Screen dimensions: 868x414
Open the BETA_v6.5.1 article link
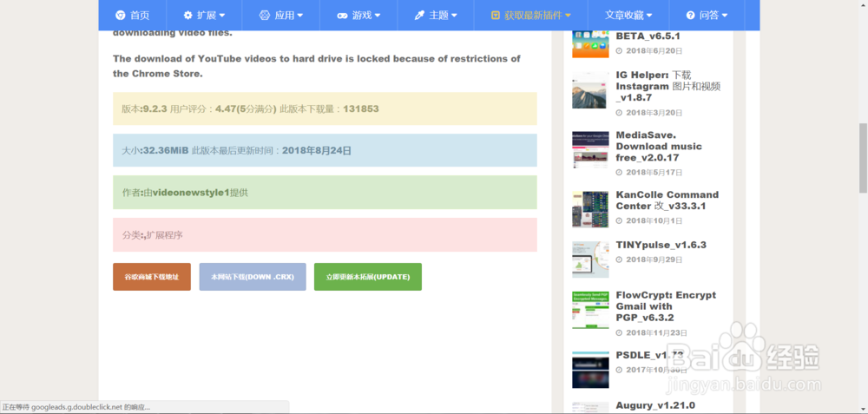point(648,36)
